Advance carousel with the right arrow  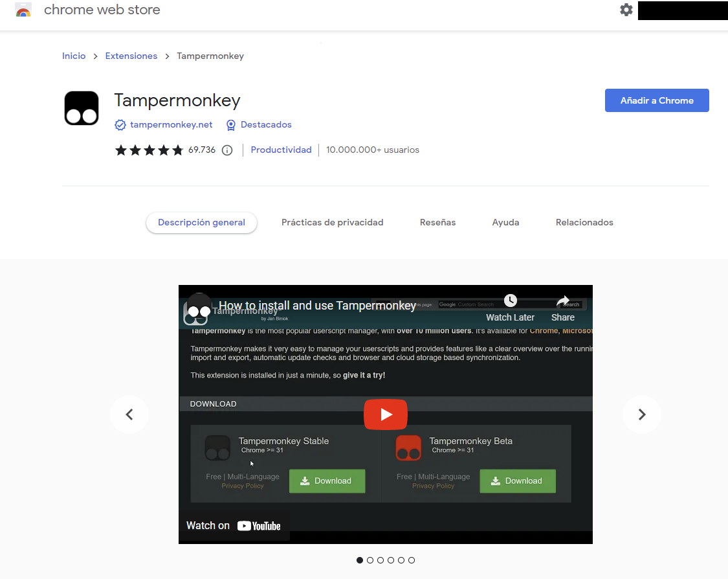click(x=641, y=414)
